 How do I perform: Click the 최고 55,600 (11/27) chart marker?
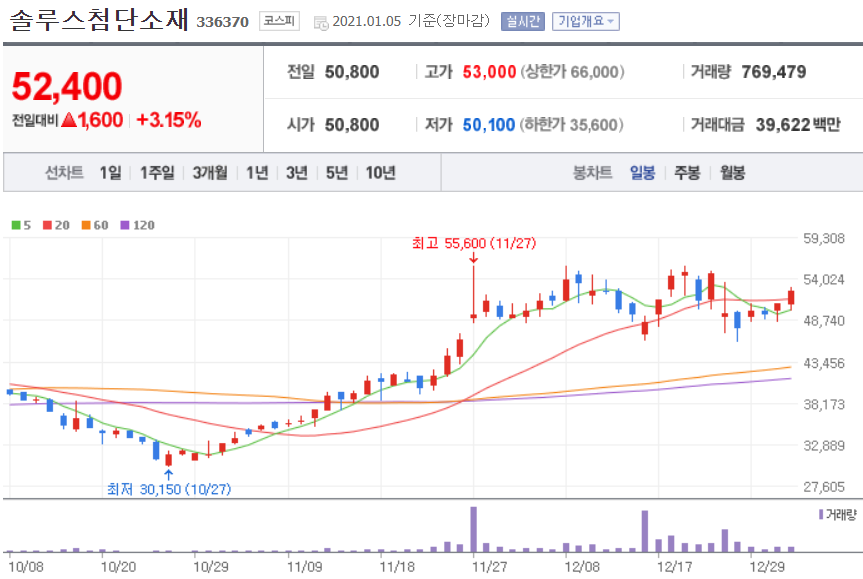(x=474, y=243)
